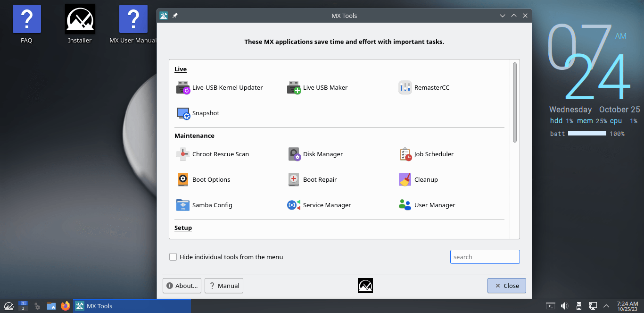Open the Cleanup tool
Viewport: 644px width, 313px height.
point(418,180)
